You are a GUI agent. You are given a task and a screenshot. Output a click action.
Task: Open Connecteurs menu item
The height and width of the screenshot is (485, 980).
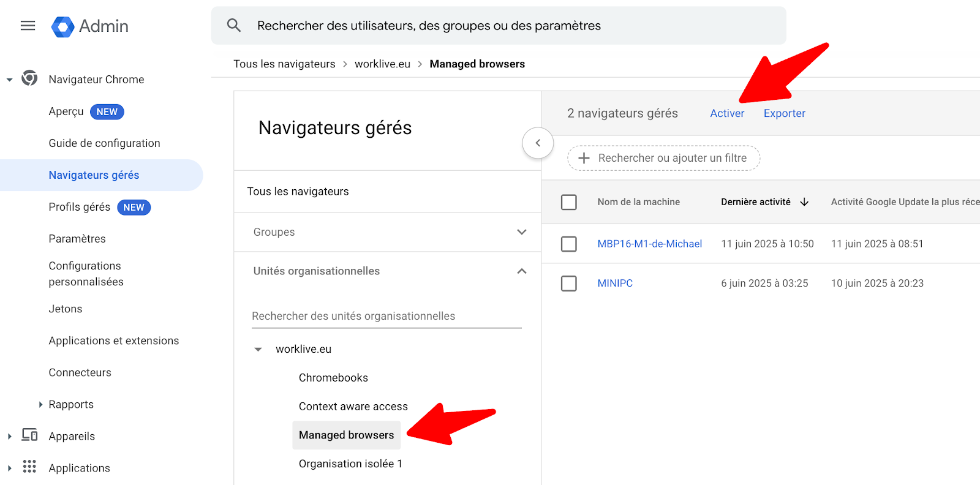tap(80, 372)
